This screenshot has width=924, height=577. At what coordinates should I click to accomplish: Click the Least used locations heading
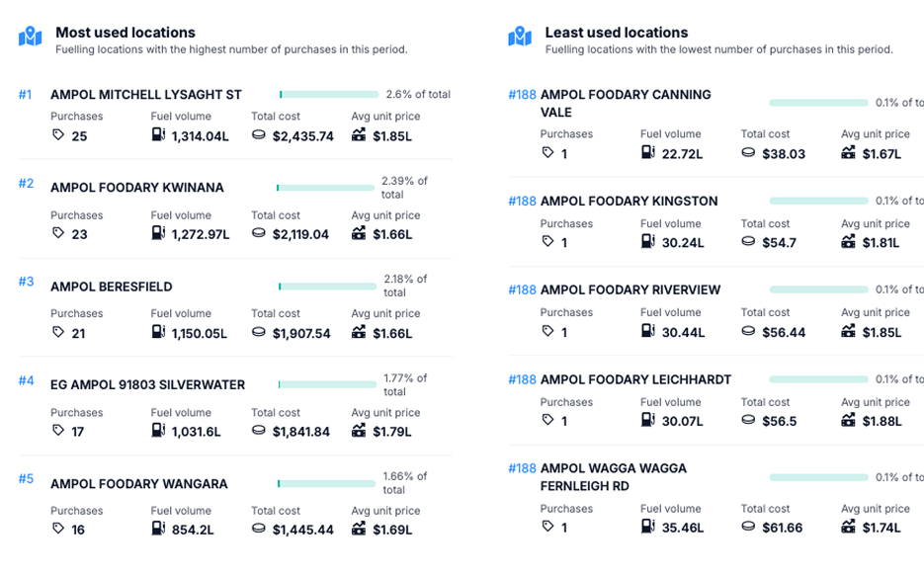click(617, 33)
